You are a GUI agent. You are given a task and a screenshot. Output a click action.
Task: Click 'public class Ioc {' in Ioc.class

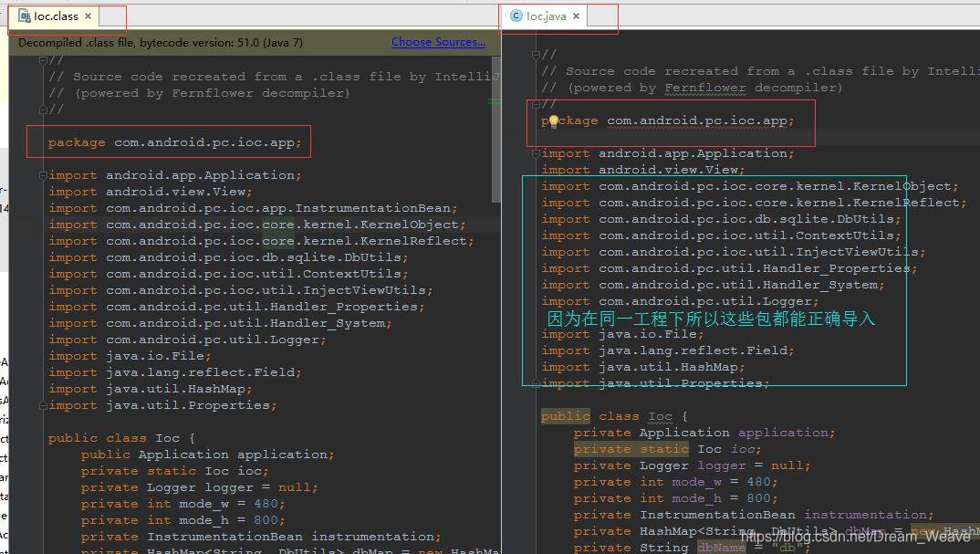click(x=122, y=438)
